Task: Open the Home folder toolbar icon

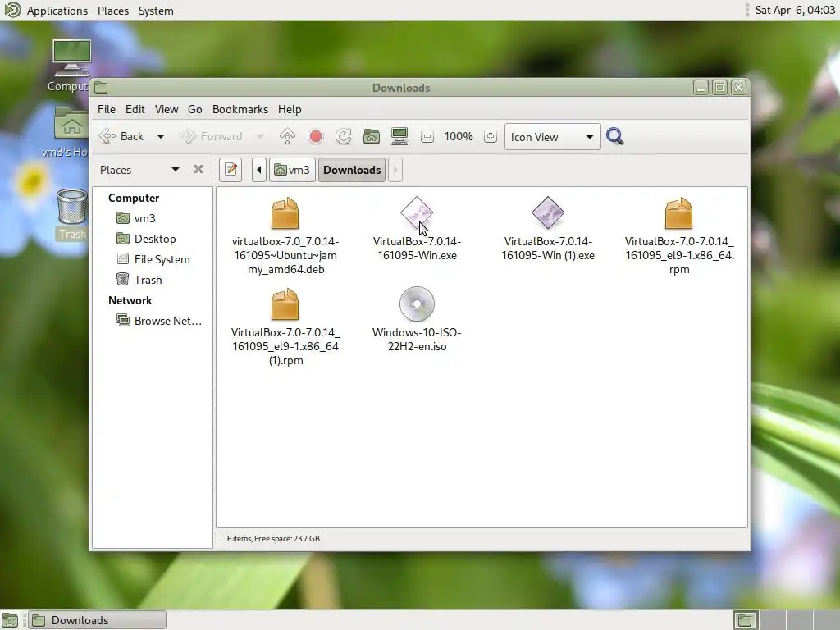Action: (372, 137)
